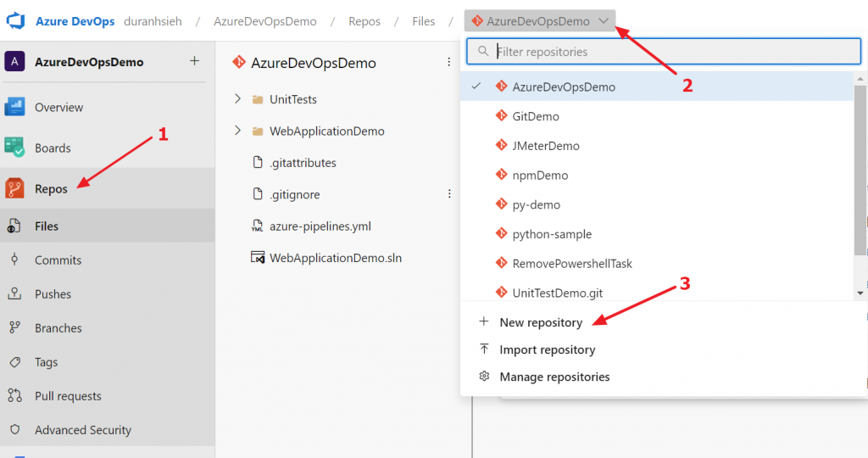Open more options for AzureDevOpsDemo repo header
The height and width of the screenshot is (458, 868).
[x=449, y=62]
